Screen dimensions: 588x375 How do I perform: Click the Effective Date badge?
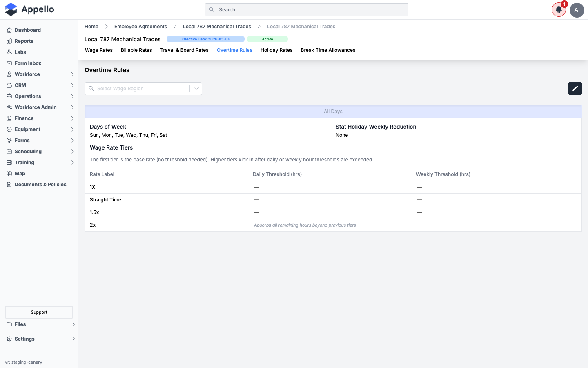point(205,39)
